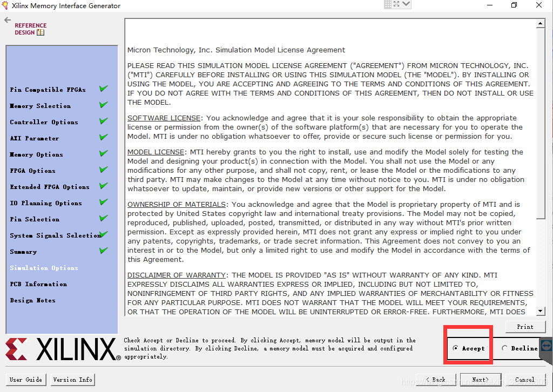Open the Controller Options step
The image size is (553, 392).
pyautogui.click(x=44, y=122)
